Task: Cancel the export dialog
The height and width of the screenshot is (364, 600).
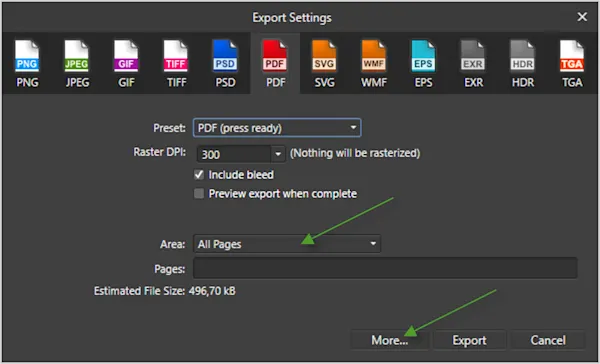Action: (x=548, y=340)
